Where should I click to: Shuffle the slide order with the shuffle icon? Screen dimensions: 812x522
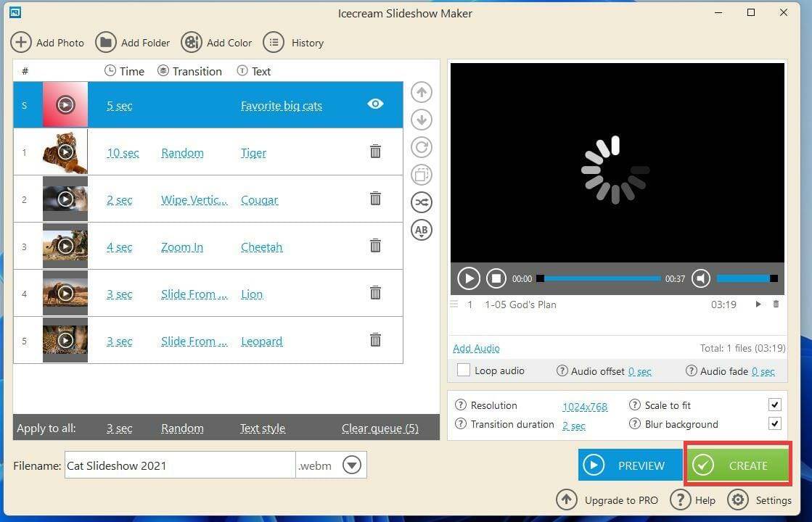pos(421,202)
